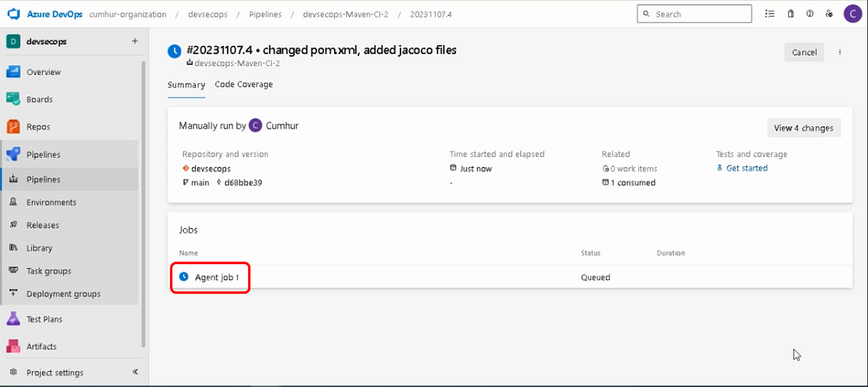This screenshot has width=868, height=387.
Task: Open user settings icon in header
Action: click(x=829, y=14)
